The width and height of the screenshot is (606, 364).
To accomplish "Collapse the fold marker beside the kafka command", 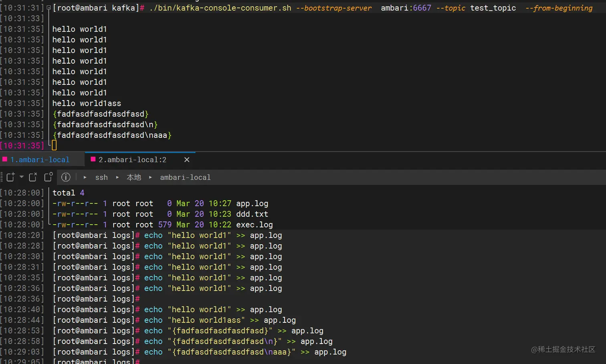I will tap(48, 8).
